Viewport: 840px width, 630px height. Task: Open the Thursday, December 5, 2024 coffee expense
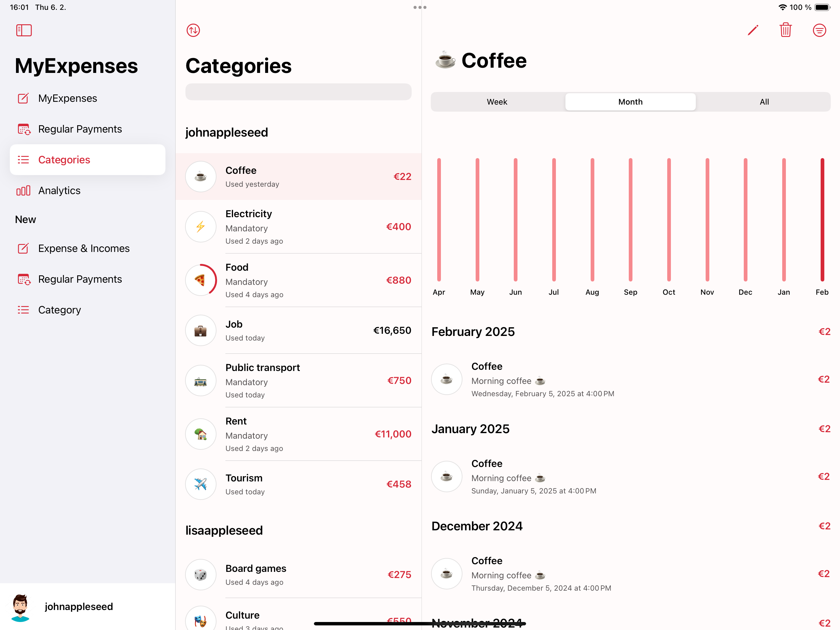[631, 574]
